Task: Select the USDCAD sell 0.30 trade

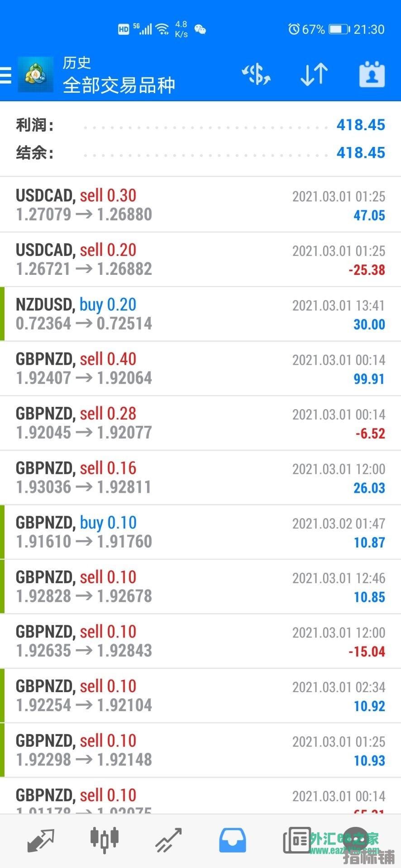Action: tap(200, 205)
